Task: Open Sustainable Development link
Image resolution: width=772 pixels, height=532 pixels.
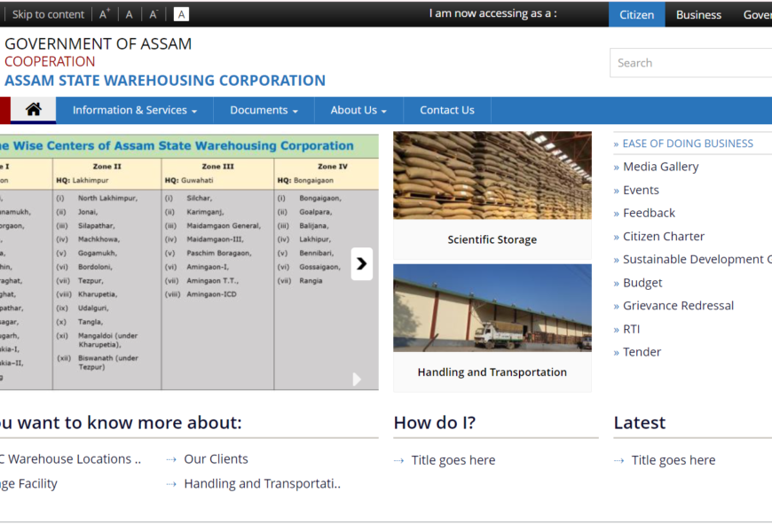Action: pyautogui.click(x=697, y=260)
